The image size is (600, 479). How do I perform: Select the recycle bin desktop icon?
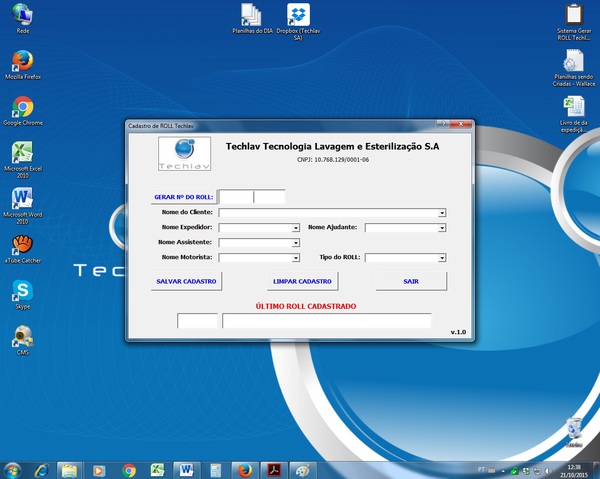click(x=574, y=432)
